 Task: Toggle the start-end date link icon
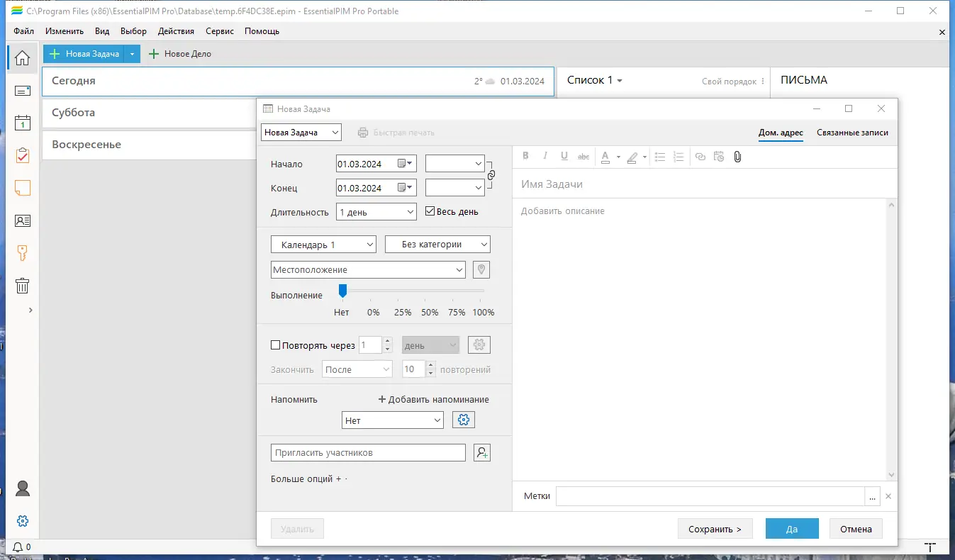(x=491, y=175)
